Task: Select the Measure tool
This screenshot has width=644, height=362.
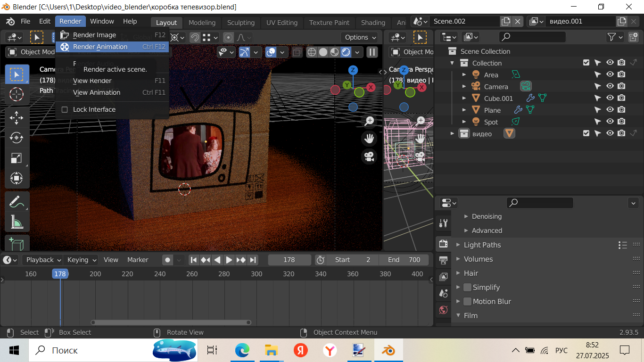Action: click(x=17, y=222)
